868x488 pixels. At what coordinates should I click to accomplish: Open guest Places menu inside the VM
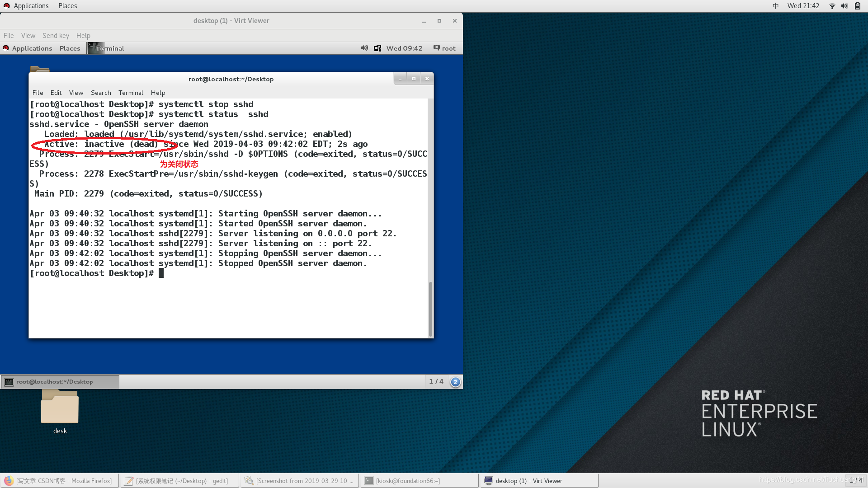[x=70, y=48]
